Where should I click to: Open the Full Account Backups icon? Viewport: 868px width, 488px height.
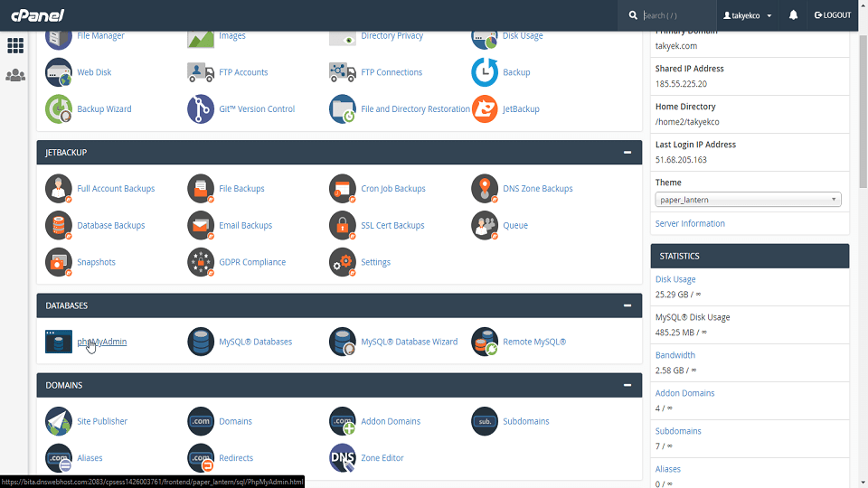tap(59, 188)
